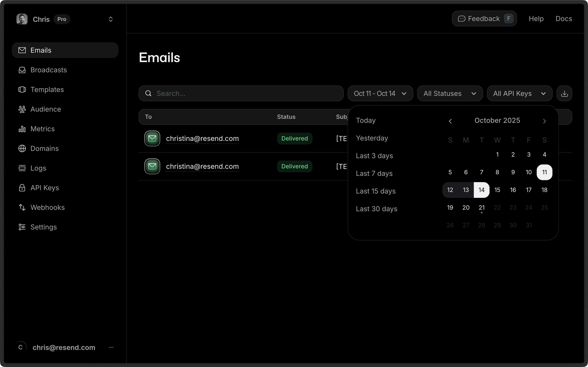588x367 pixels.
Task: Select the Templates sidebar icon
Action: point(22,90)
